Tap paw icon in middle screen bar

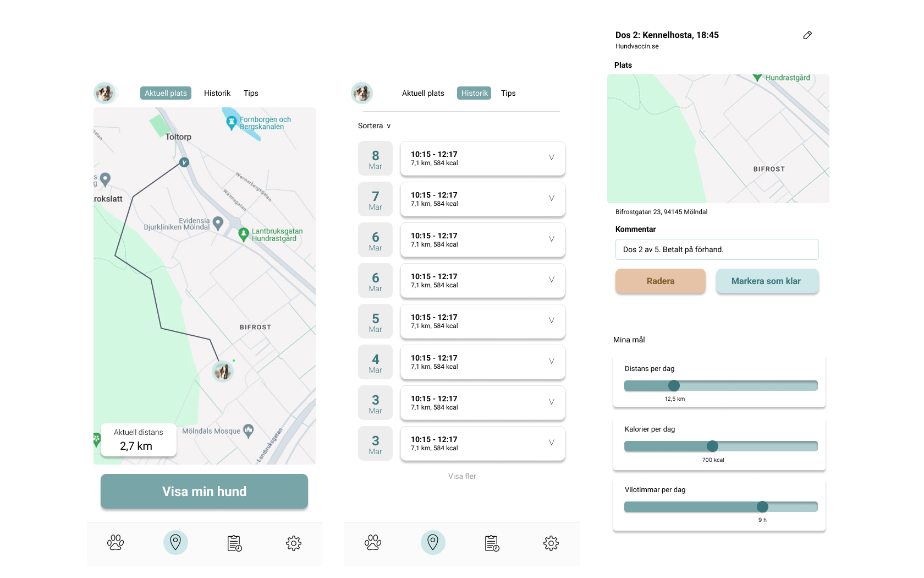coord(373,543)
